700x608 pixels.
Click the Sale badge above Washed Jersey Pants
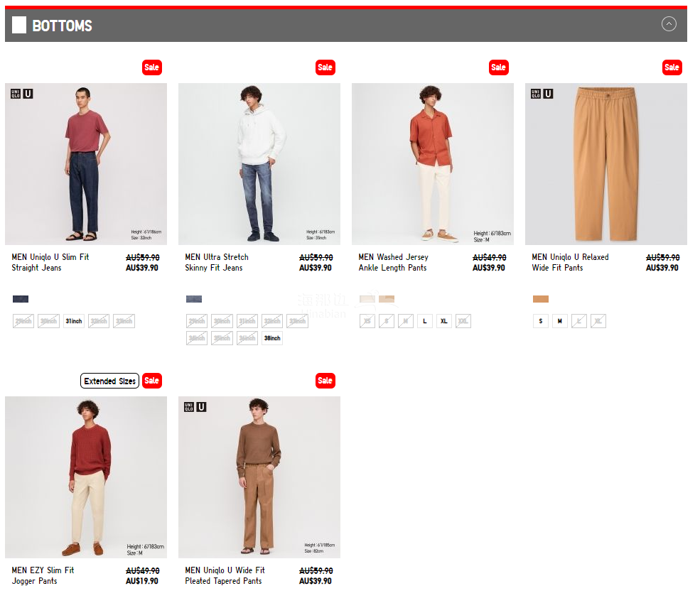[x=498, y=67]
